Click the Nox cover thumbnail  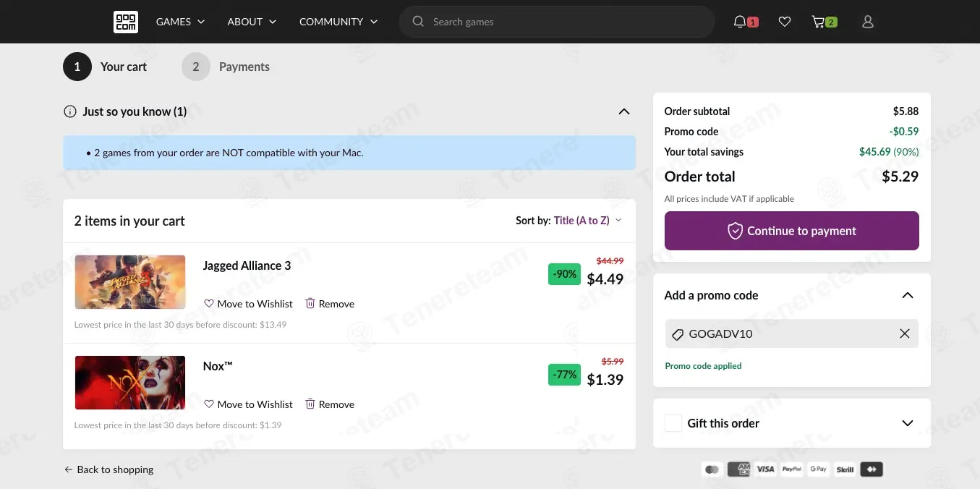(x=130, y=383)
